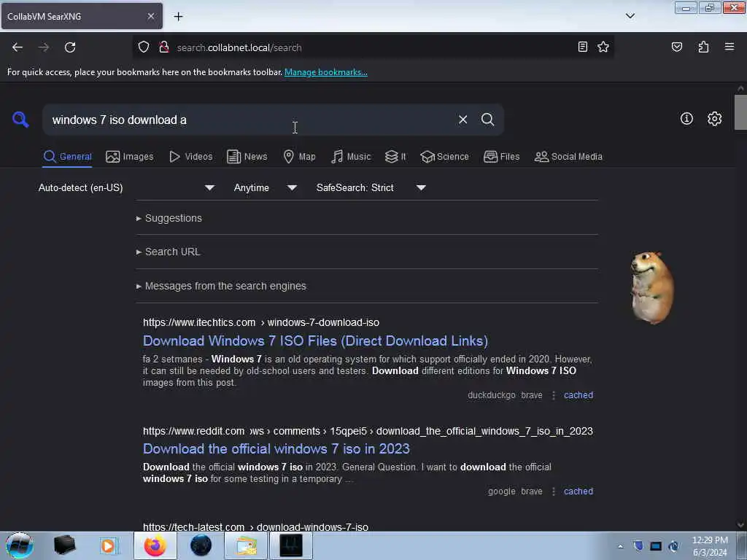Click the address bar URL
The height and width of the screenshot is (560, 747).
239,47
